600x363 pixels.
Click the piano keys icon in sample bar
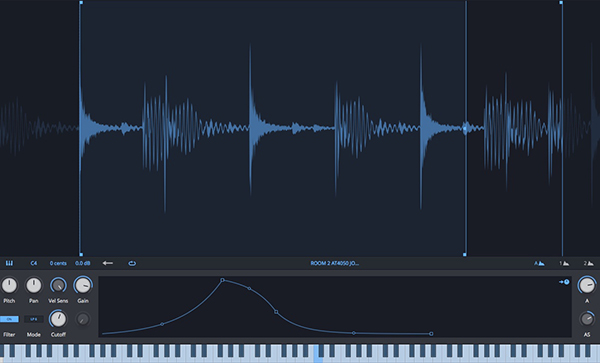pos(9,263)
